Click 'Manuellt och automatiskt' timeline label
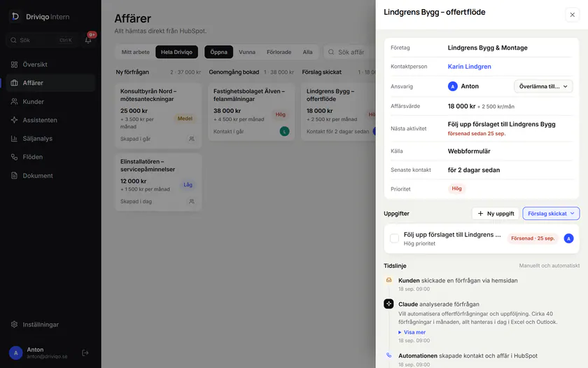 point(549,266)
